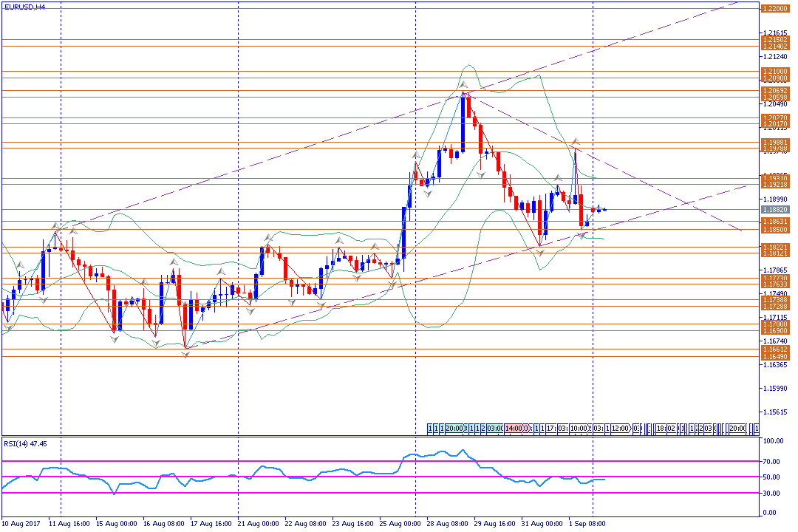Click the 11 Aug 16:00 date label

point(69,523)
